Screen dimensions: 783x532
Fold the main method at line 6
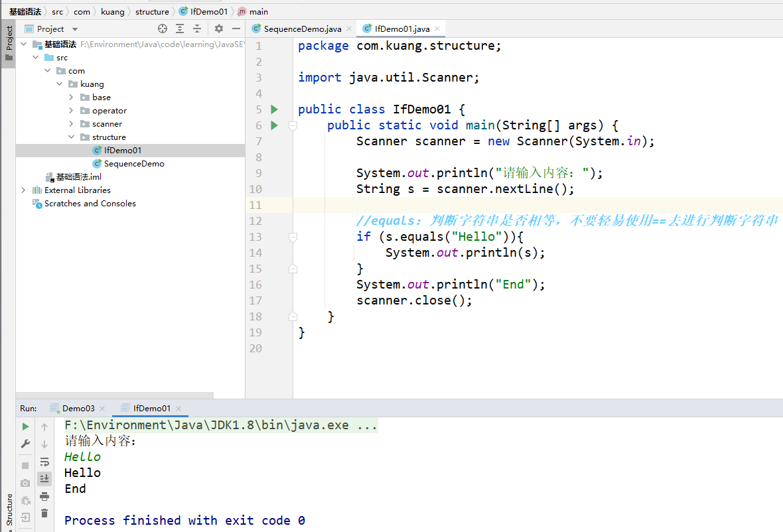(x=293, y=126)
